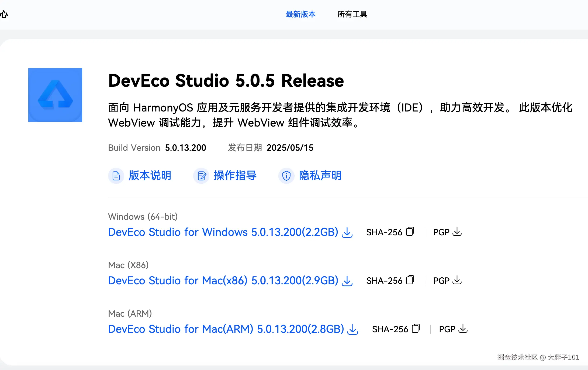
Task: Click the 版本说明 document icon
Action: 116,176
